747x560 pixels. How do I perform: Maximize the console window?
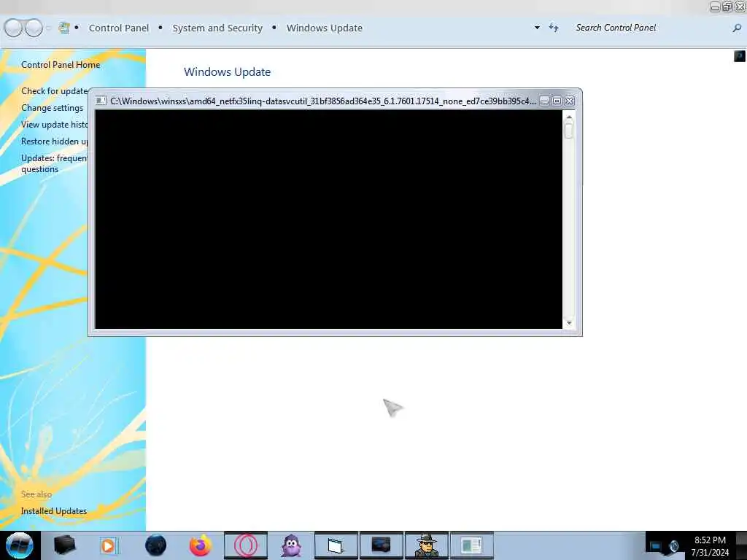[x=557, y=101]
